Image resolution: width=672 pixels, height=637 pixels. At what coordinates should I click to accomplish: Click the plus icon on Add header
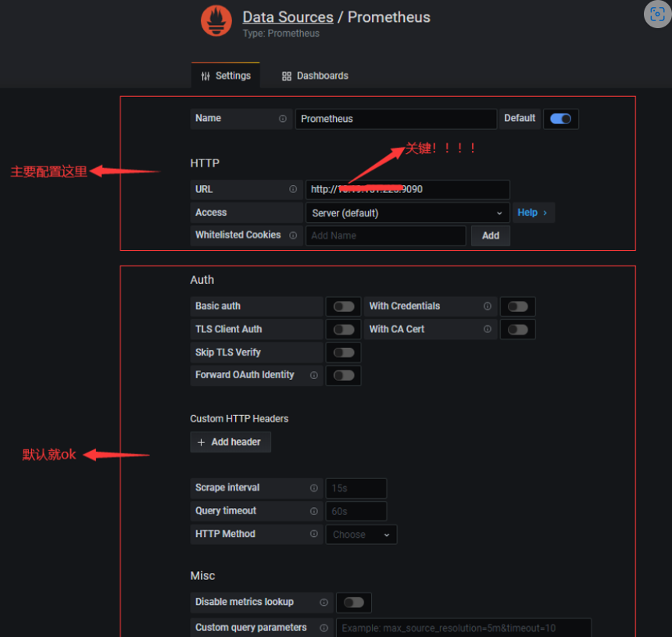(x=201, y=442)
